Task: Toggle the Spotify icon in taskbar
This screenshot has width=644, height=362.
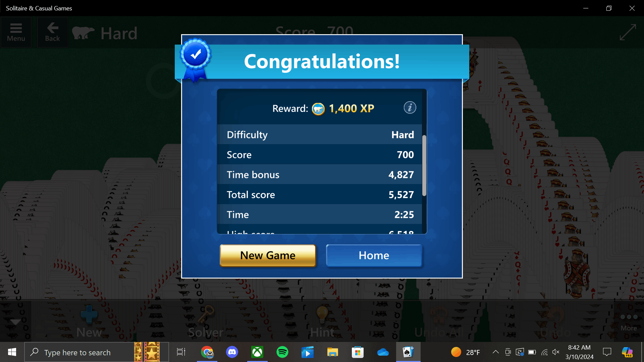Action: click(282, 352)
